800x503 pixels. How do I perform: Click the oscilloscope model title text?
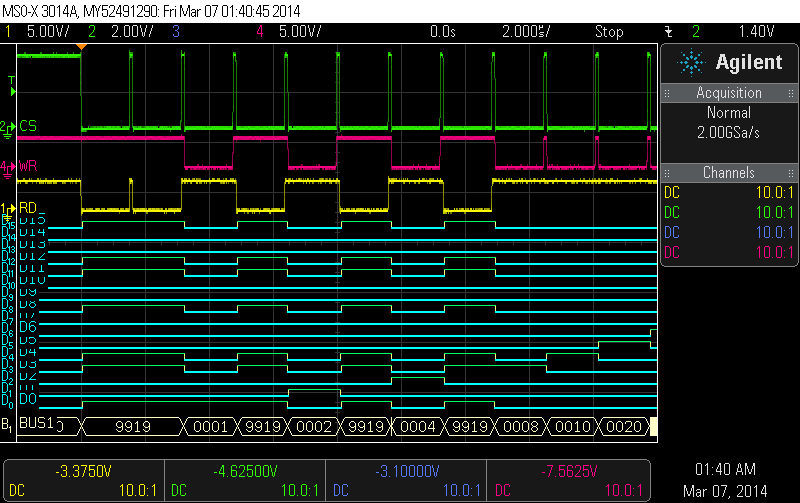point(151,11)
